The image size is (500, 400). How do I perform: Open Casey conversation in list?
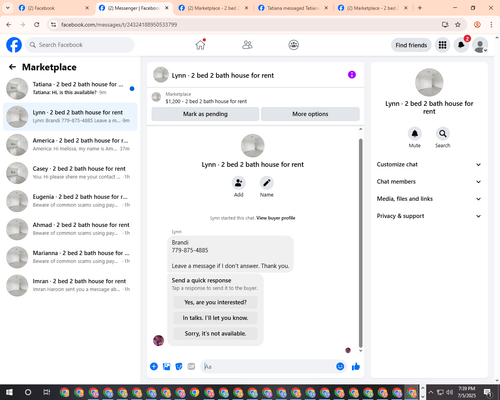(70, 173)
